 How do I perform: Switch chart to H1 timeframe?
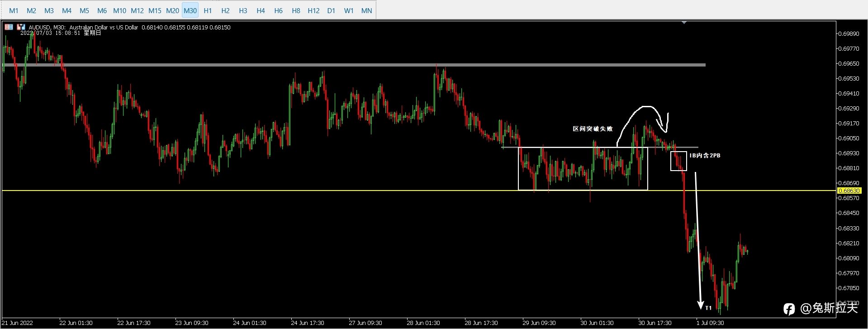[x=208, y=10]
